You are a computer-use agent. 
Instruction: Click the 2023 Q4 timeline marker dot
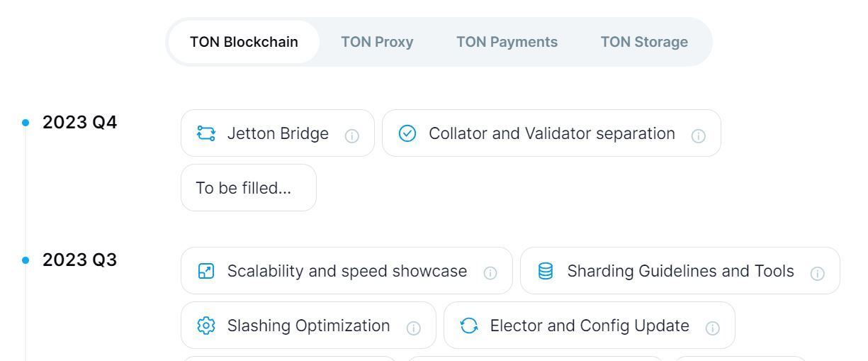26,123
